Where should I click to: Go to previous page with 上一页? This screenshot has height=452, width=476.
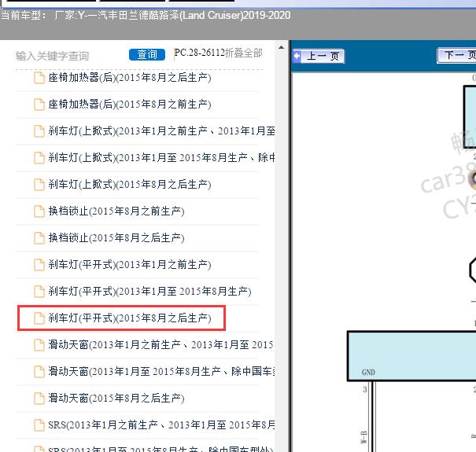point(319,56)
